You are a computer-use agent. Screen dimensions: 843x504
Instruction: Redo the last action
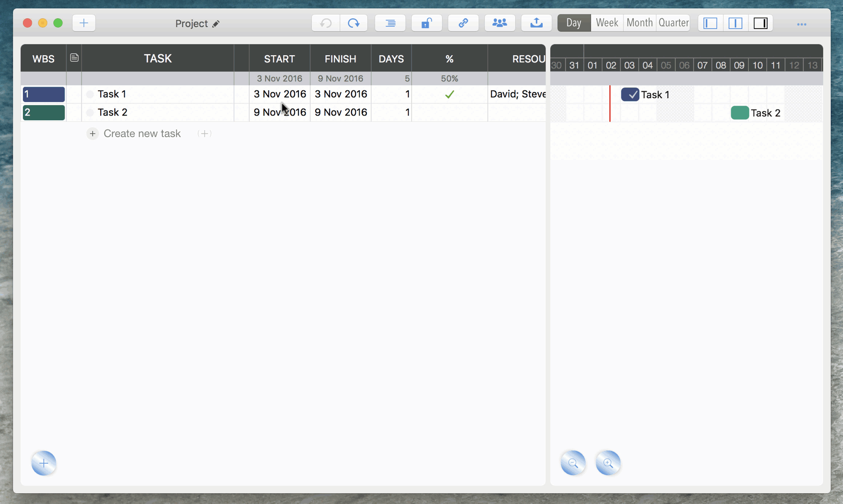click(354, 23)
